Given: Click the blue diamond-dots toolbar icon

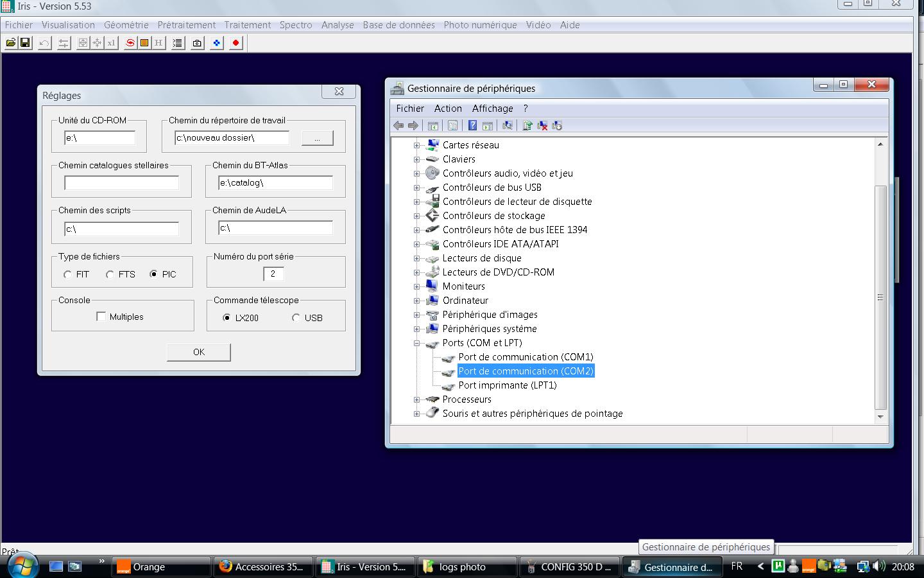Looking at the screenshot, I should pyautogui.click(x=217, y=43).
